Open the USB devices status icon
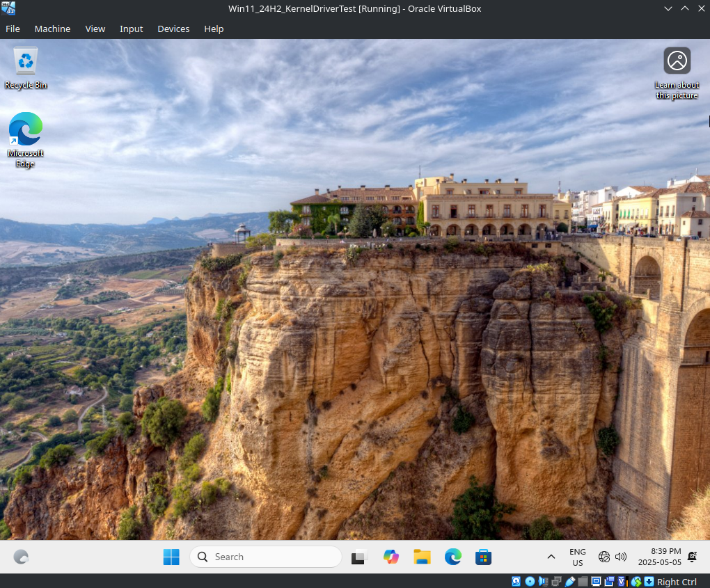710x588 pixels. coord(569,581)
